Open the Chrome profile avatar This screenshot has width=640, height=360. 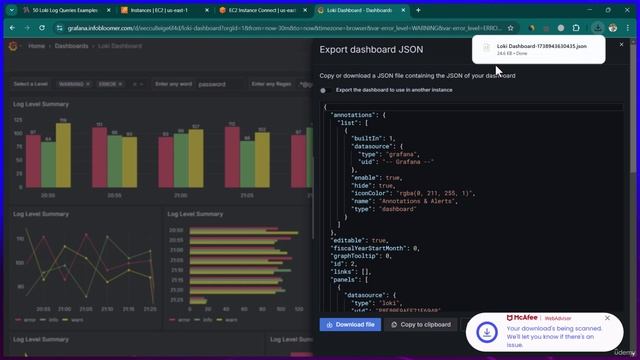coord(613,28)
